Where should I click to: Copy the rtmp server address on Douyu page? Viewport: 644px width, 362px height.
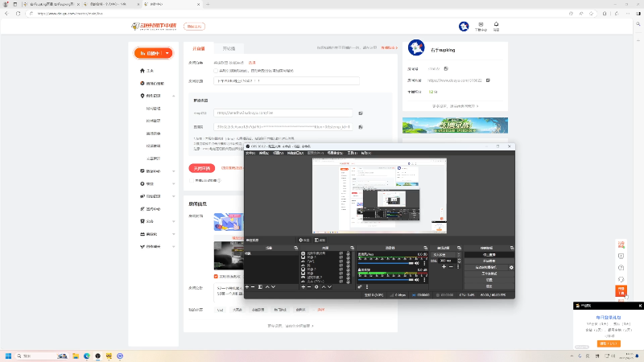(x=361, y=113)
